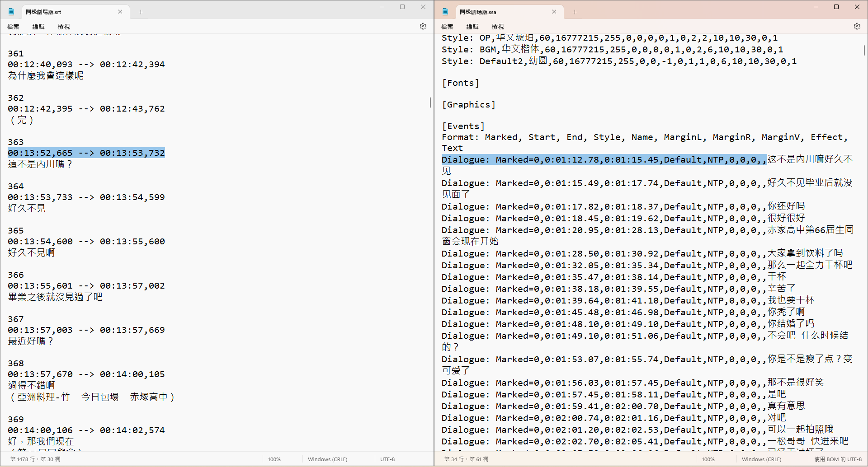
Task: Select the 阿松剧场版.ssa tab
Action: coord(509,12)
